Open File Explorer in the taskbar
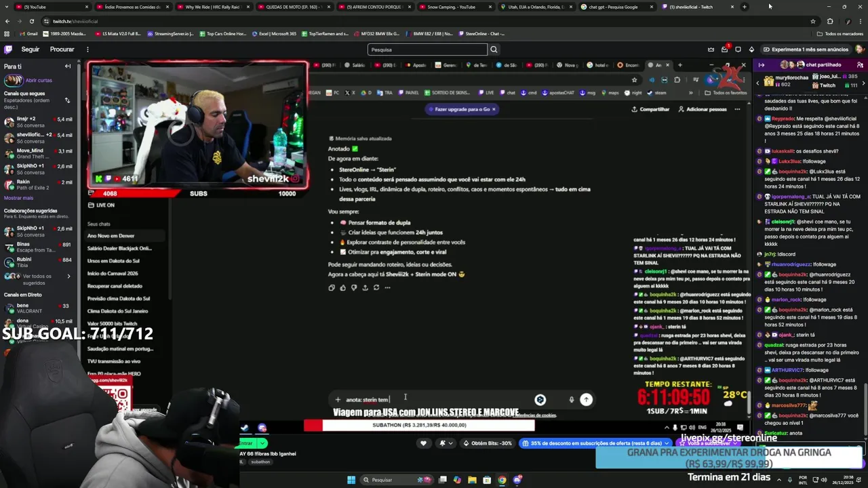The image size is (868, 488). pos(472,480)
